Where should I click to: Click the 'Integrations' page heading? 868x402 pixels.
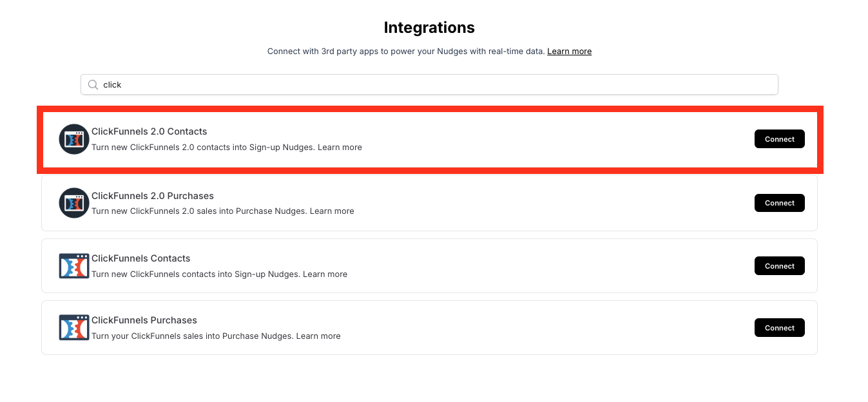click(429, 28)
